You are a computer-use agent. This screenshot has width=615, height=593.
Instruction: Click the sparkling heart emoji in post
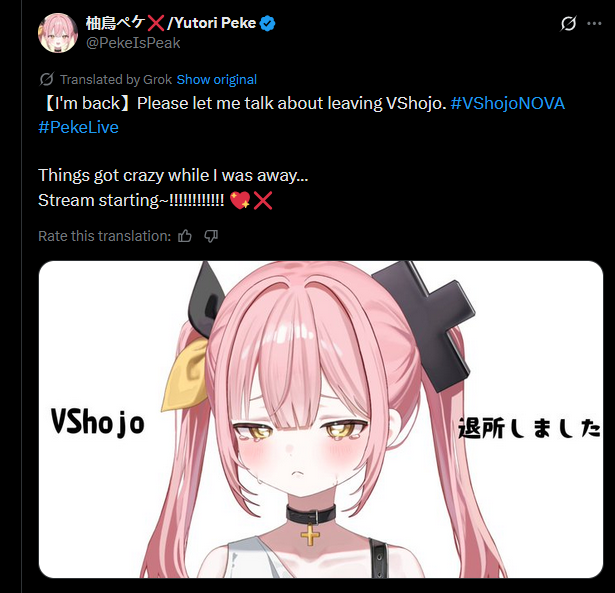point(240,200)
